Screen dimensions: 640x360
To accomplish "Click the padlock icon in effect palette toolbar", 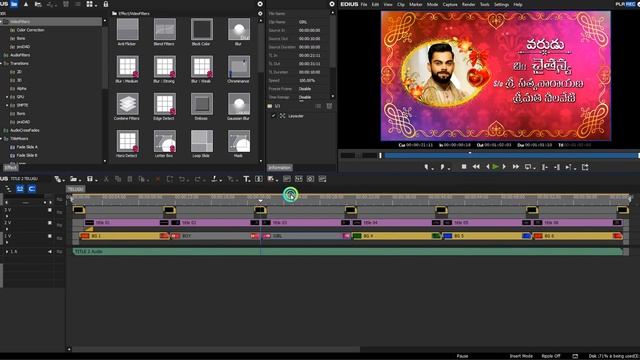I will [106, 4].
